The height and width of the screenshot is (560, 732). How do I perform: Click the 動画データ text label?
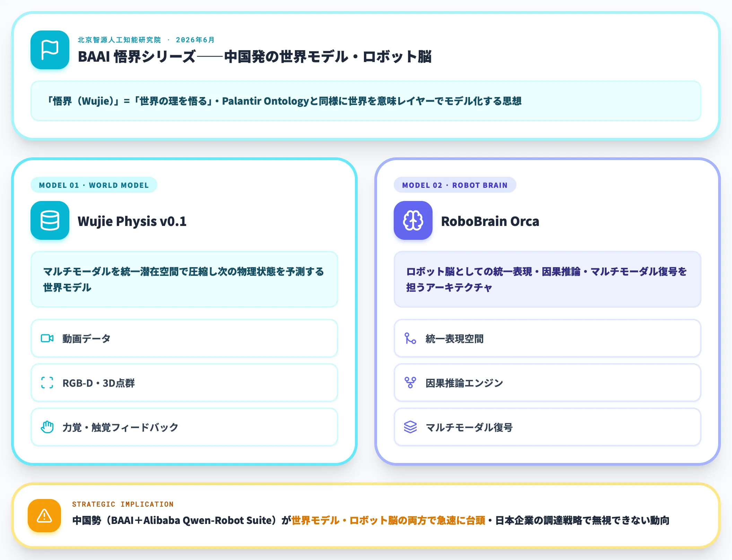click(x=87, y=339)
